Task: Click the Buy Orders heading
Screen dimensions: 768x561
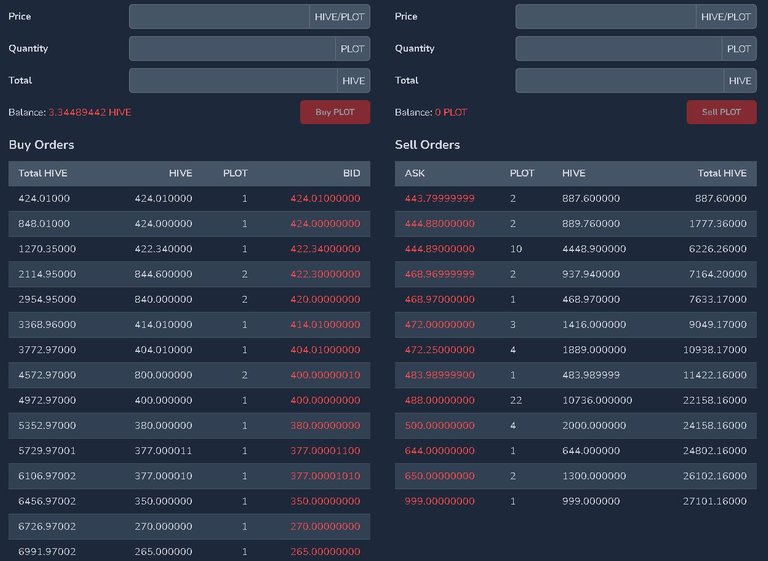Action: point(42,145)
